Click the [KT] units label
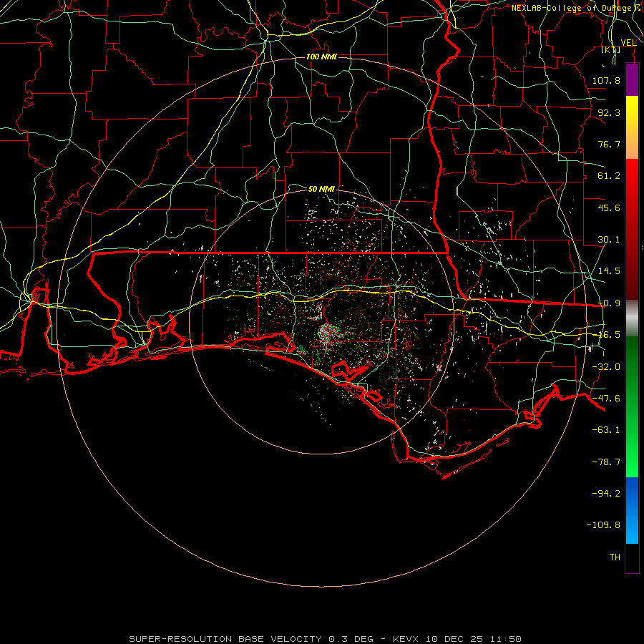644x644 pixels. pos(611,50)
